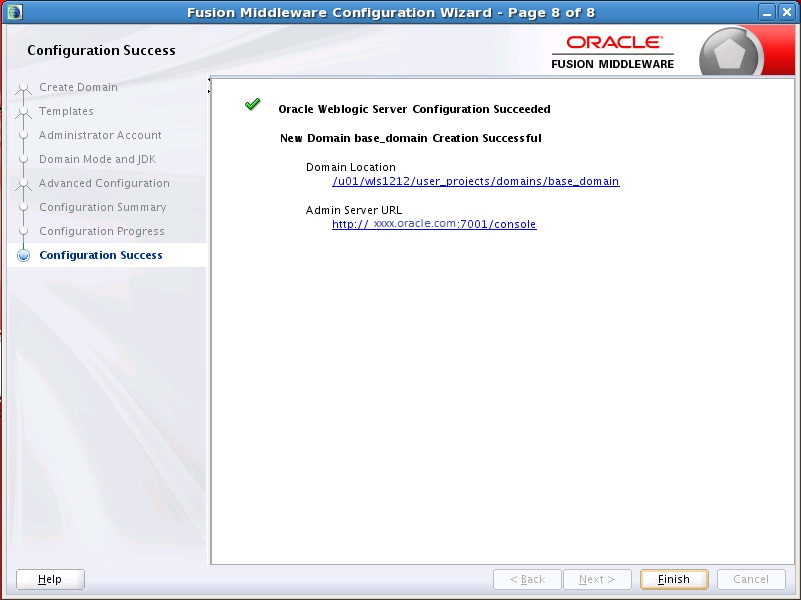Click the Domain Location label

351,167
